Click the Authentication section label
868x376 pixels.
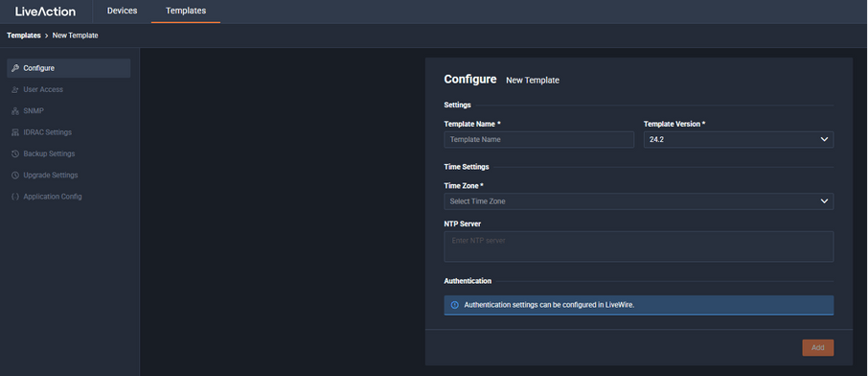(x=468, y=281)
